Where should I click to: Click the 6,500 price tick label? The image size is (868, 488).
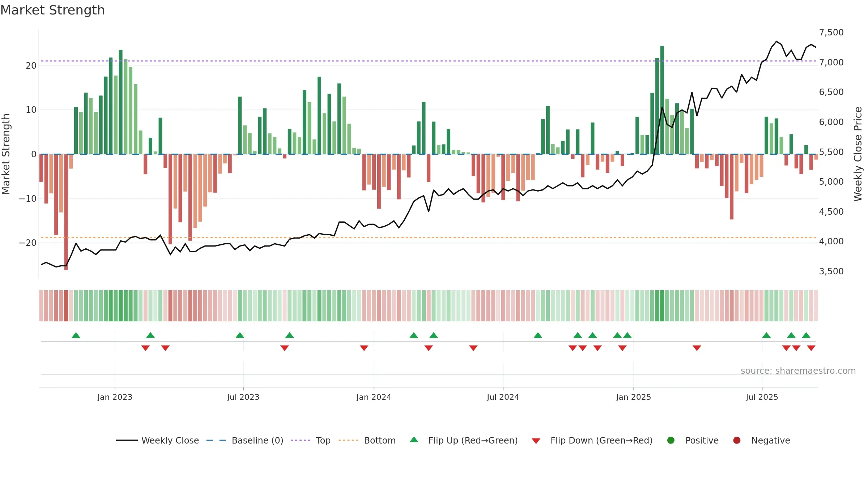click(x=831, y=92)
